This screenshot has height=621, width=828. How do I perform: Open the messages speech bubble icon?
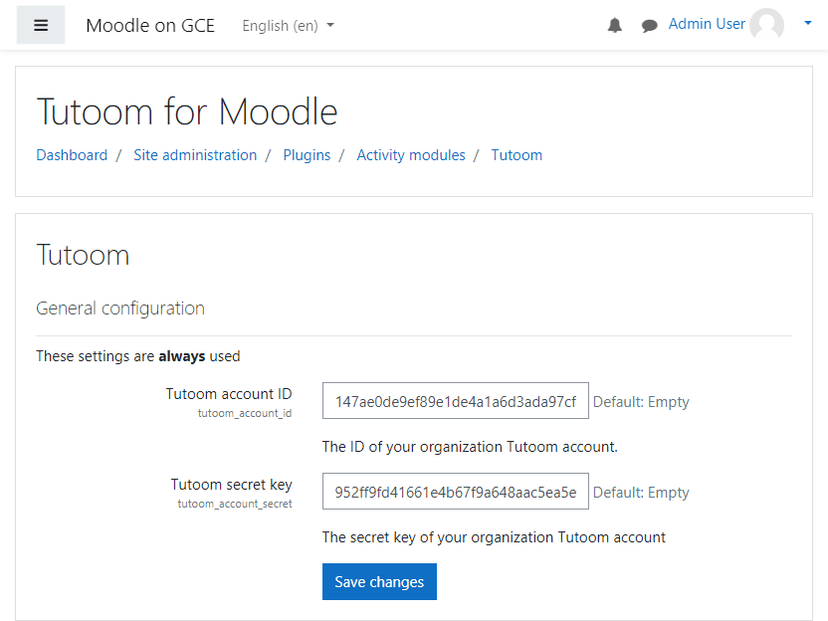tap(649, 25)
